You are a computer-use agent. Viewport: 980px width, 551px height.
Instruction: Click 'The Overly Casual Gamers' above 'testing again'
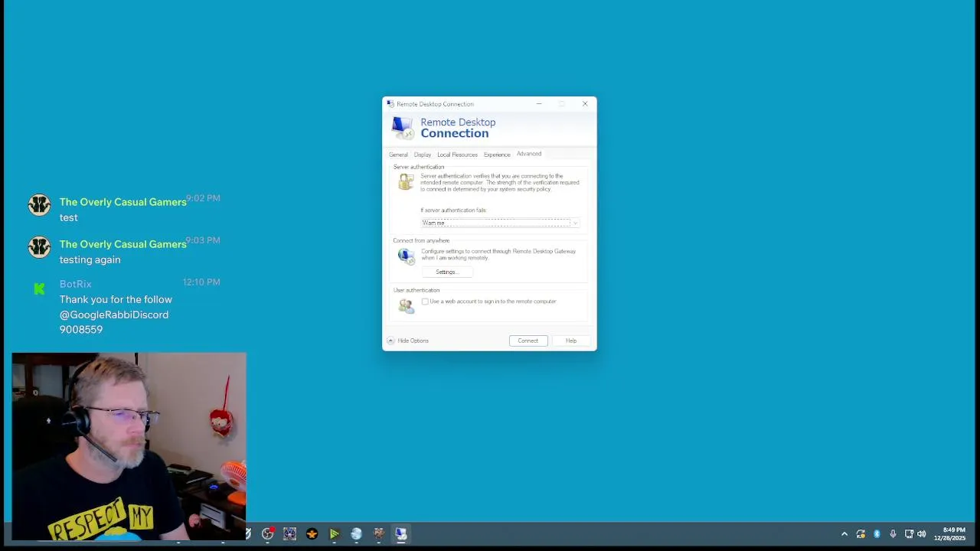122,244
